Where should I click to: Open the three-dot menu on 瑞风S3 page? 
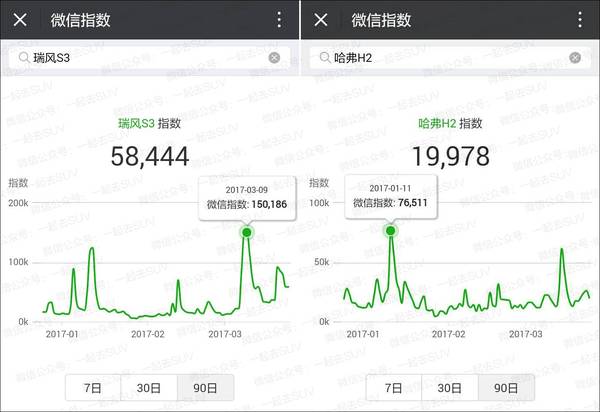tap(280, 19)
